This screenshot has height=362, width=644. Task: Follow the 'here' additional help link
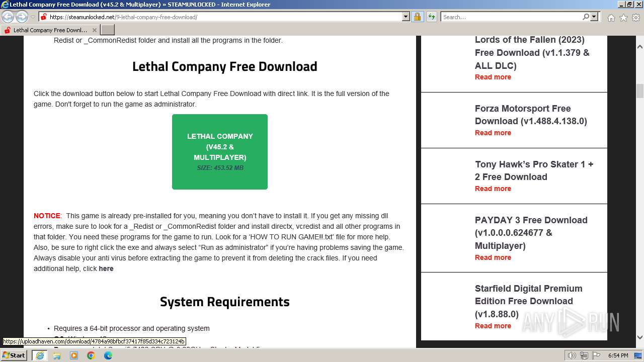[106, 268]
